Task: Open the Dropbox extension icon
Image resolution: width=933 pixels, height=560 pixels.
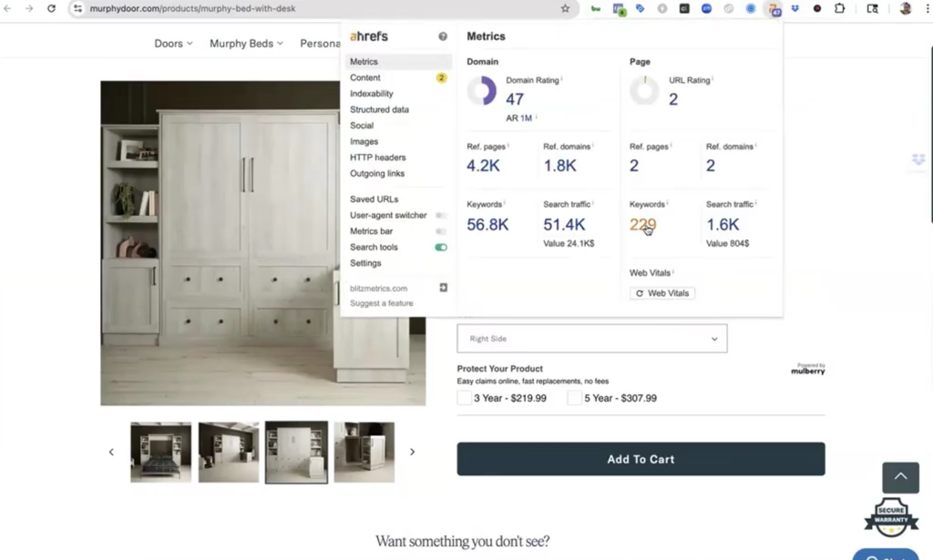Action: [795, 9]
